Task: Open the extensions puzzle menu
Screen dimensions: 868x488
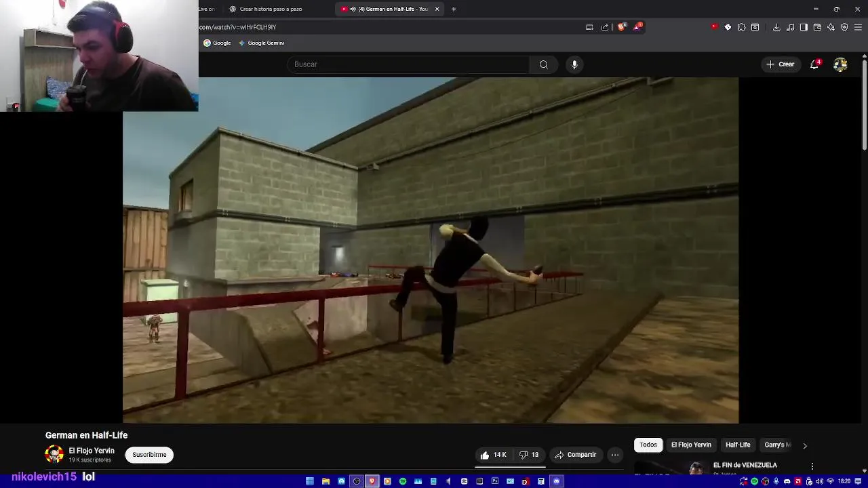Action: [741, 27]
